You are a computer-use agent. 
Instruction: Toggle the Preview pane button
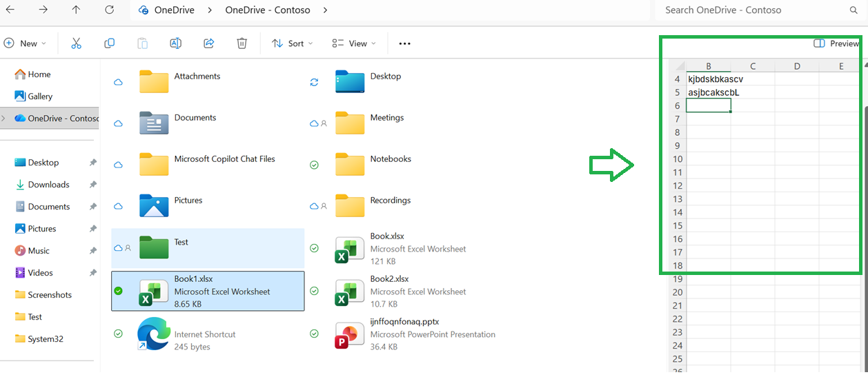836,43
